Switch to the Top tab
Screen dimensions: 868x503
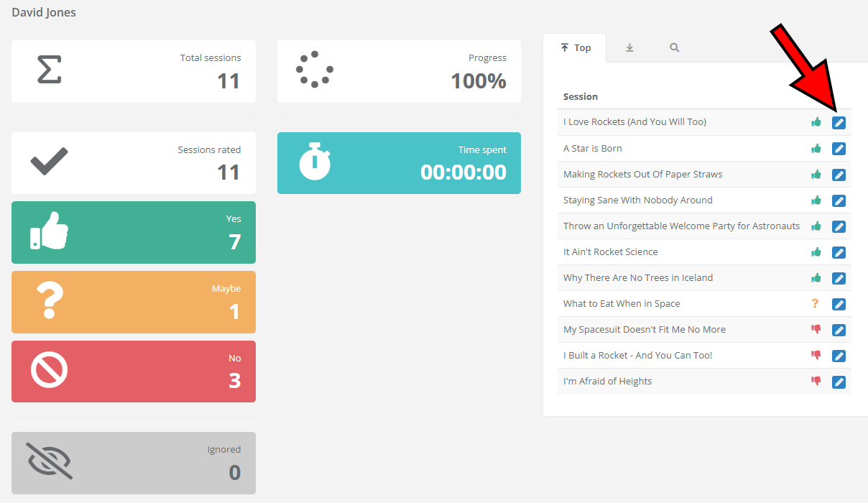click(x=575, y=48)
